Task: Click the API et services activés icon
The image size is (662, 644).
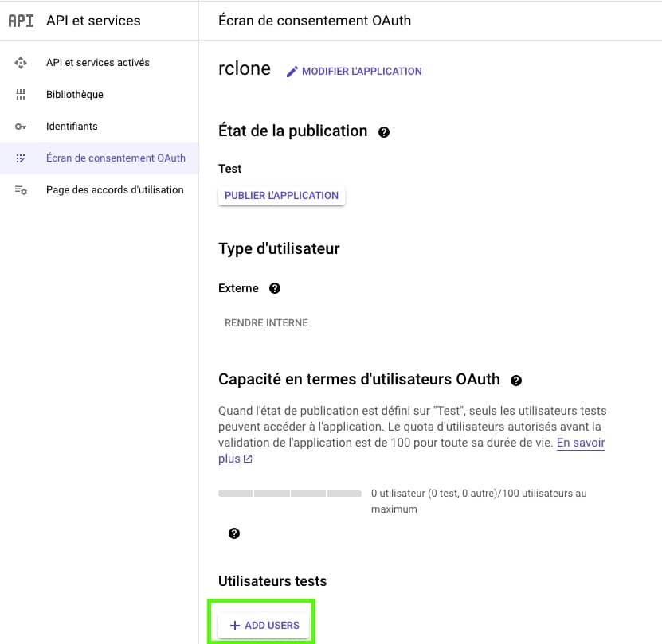Action: [20, 63]
